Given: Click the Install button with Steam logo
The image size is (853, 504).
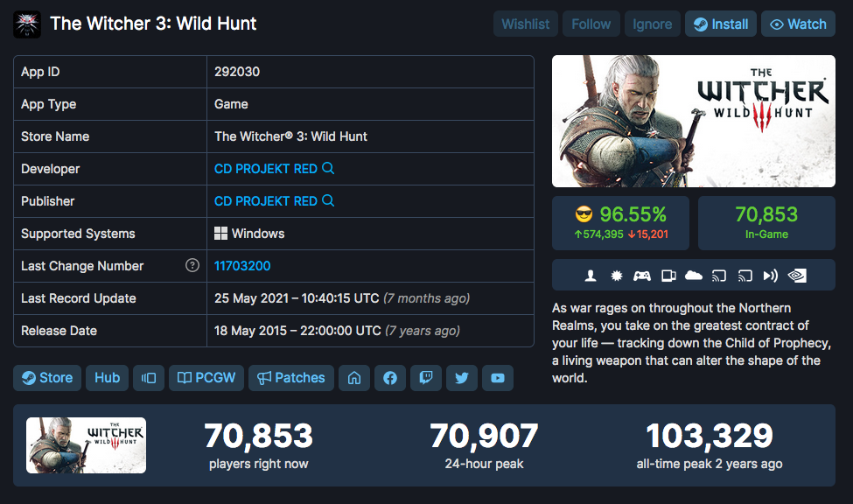Looking at the screenshot, I should coord(721,24).
